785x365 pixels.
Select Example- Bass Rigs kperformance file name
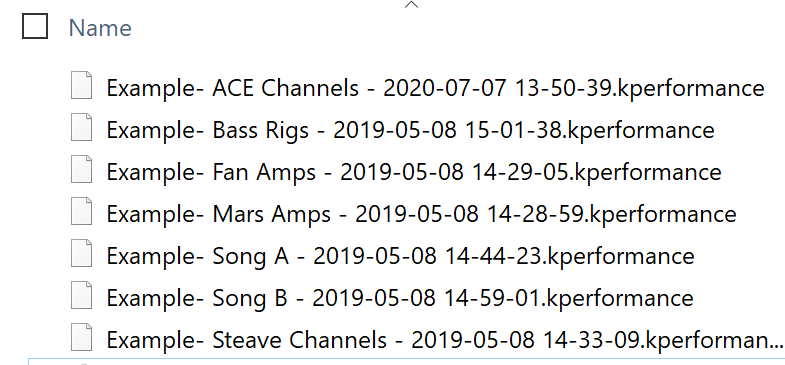(x=411, y=131)
